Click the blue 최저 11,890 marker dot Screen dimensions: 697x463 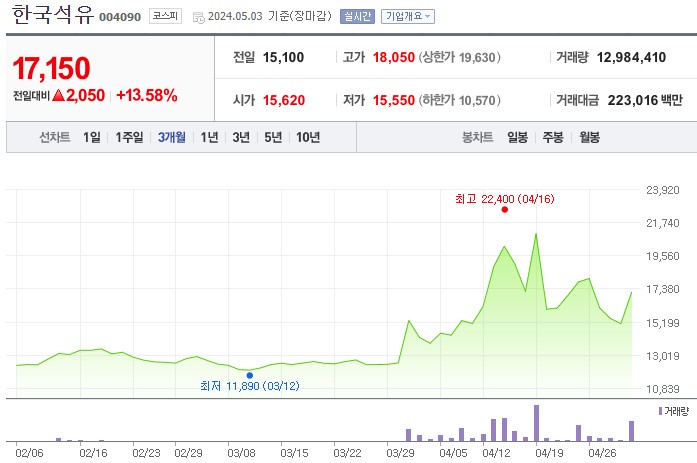click(x=250, y=375)
